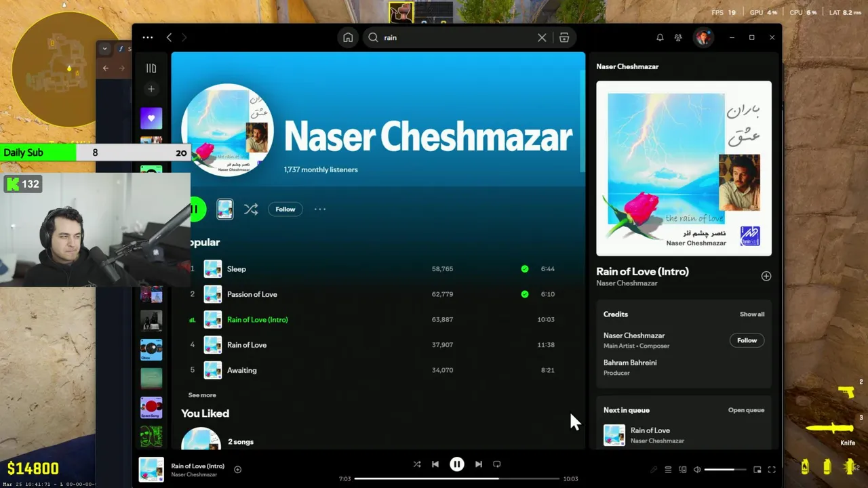Click the dropdown chevron in the window behind Spotify
Screen dimensions: 868x488
[x=104, y=49]
